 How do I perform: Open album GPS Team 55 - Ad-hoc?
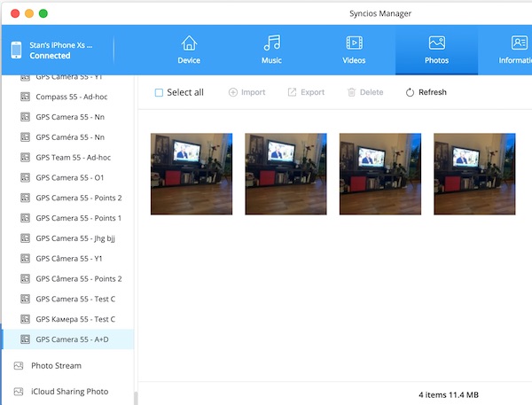73,158
